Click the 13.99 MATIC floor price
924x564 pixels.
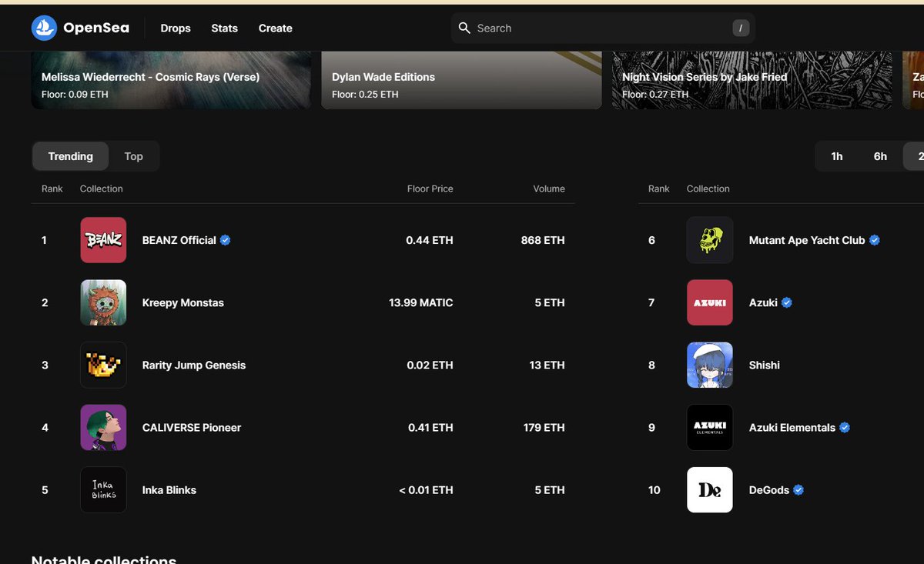[421, 302]
